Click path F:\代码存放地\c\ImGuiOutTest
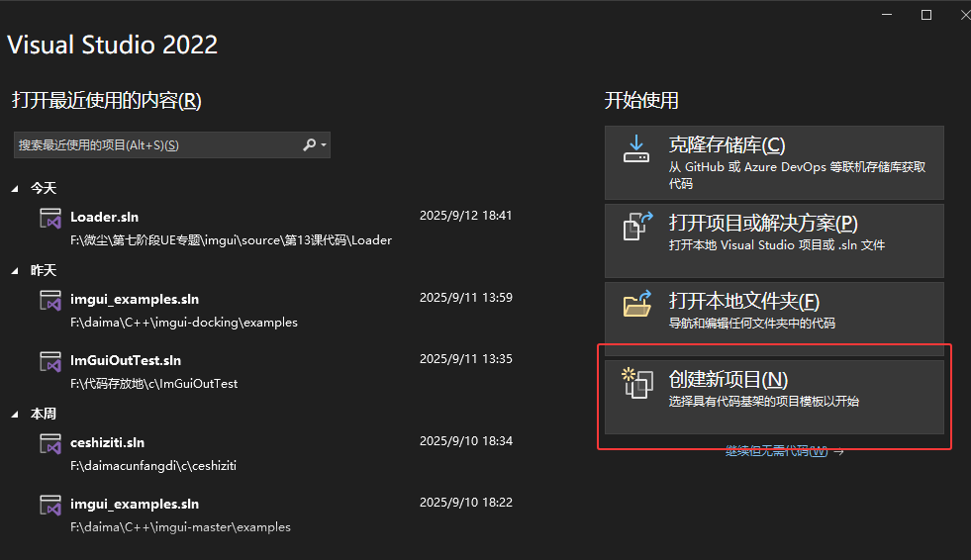This screenshot has height=560, width=971. coord(153,384)
